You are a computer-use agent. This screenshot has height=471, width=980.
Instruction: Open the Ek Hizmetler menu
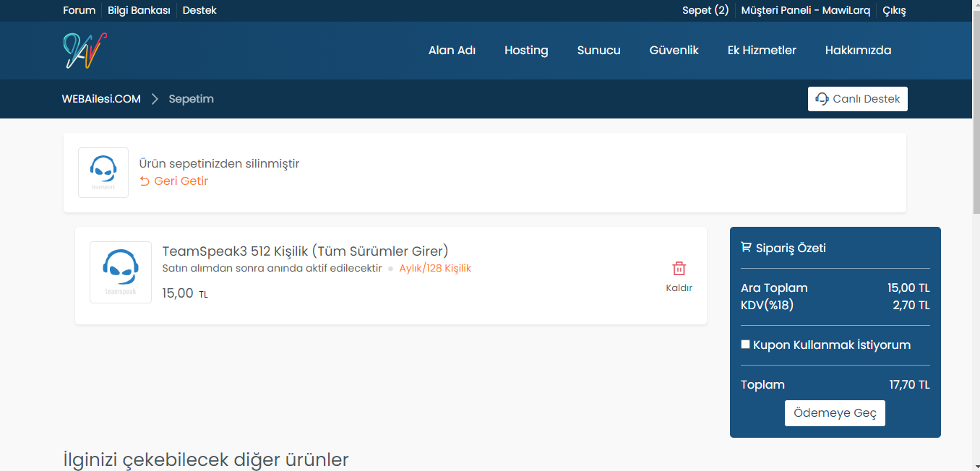pos(762,51)
